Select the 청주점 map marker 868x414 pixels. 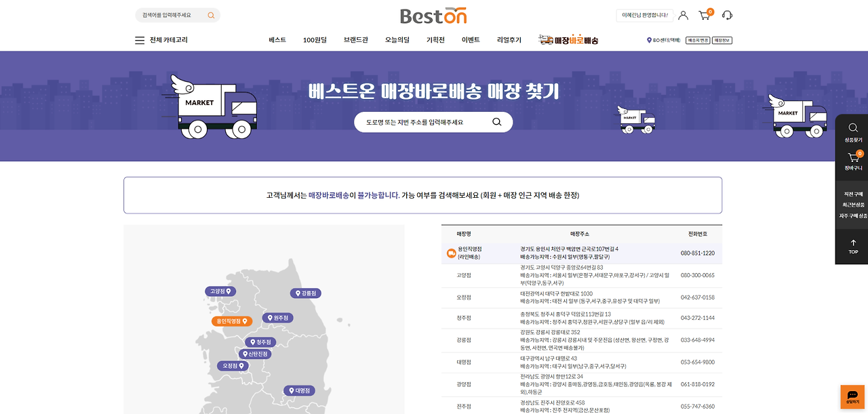[x=261, y=342]
